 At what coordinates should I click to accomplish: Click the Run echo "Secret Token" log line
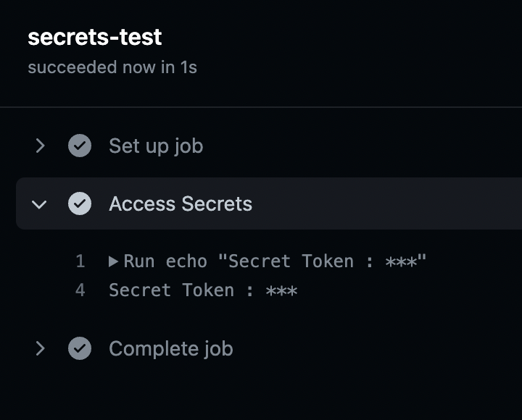click(275, 261)
